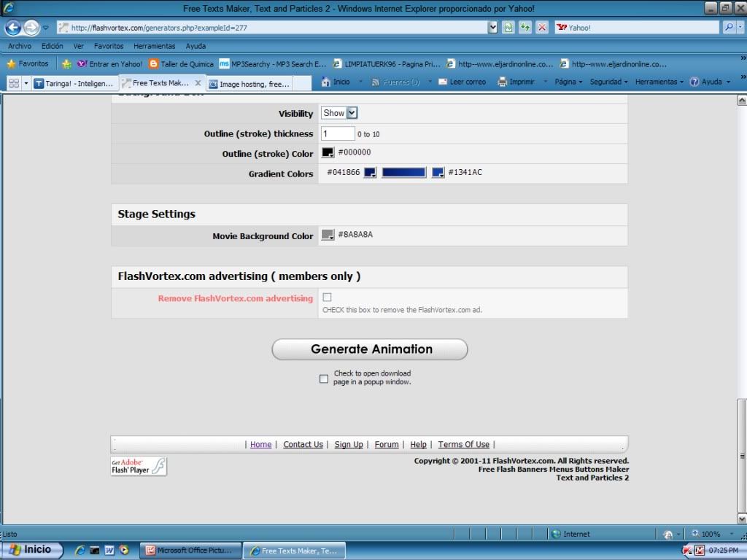Click the Inicio home icon in command bar
747x560 pixels.
pyautogui.click(x=326, y=82)
